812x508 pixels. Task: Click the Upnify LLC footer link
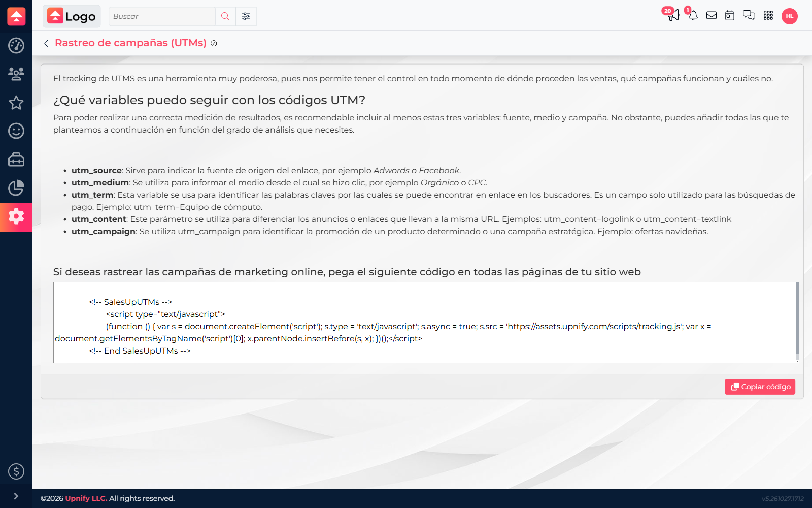[x=86, y=498]
